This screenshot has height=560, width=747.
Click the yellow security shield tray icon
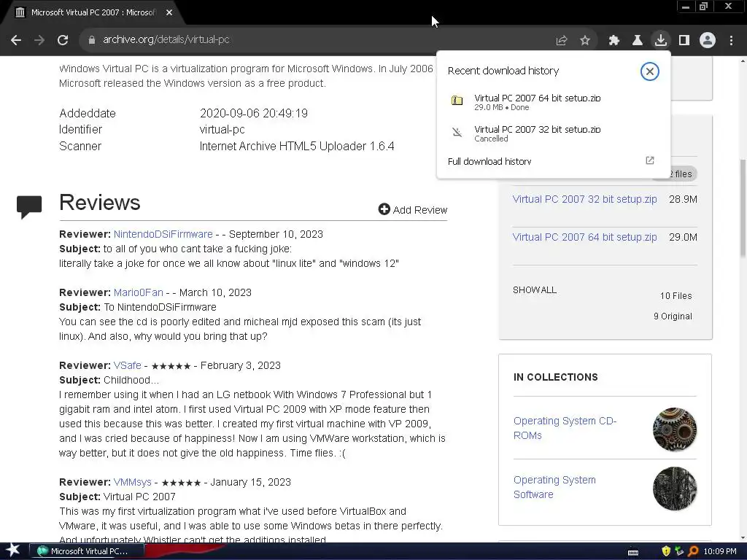tap(666, 551)
